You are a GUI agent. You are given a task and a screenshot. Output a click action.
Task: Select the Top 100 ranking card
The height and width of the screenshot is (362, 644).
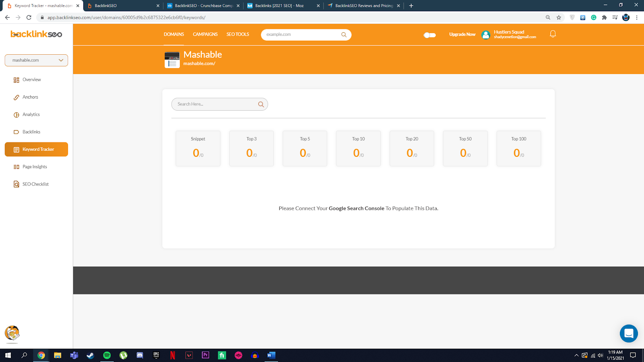(x=519, y=148)
